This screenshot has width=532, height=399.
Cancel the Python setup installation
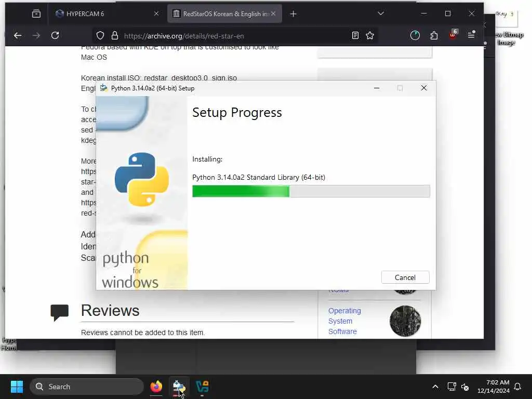click(x=405, y=277)
